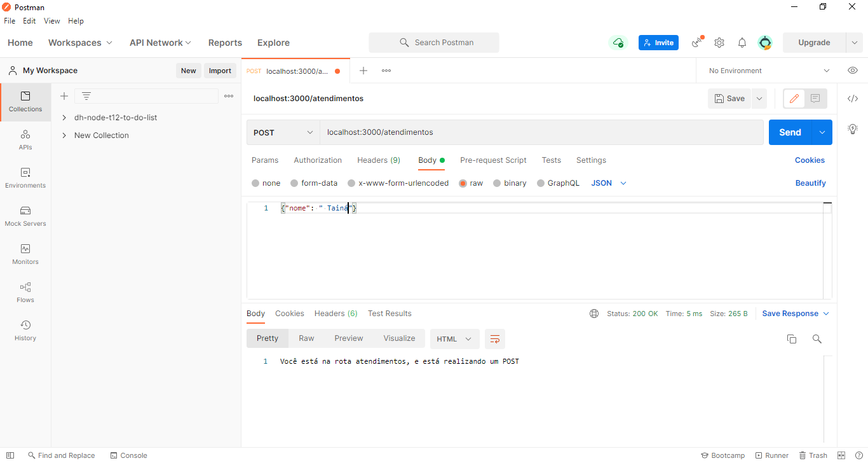Switch to the Tests tab
This screenshot has height=463, width=868.
click(552, 160)
